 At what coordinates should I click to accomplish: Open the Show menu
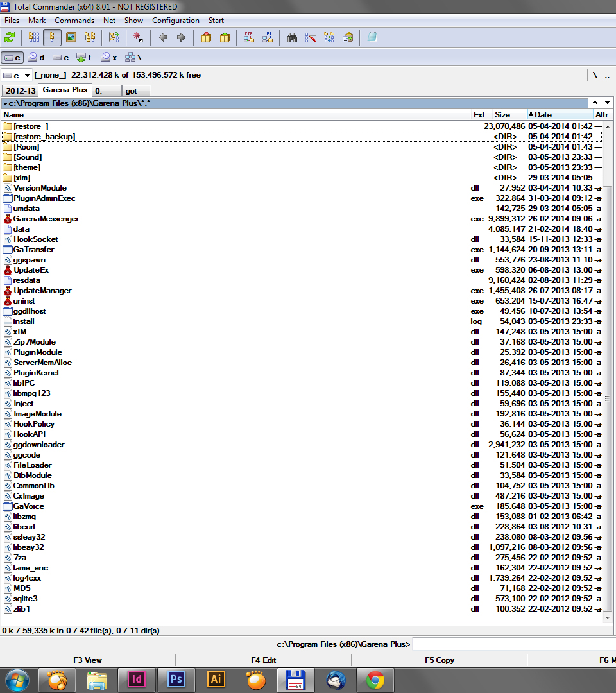click(134, 21)
